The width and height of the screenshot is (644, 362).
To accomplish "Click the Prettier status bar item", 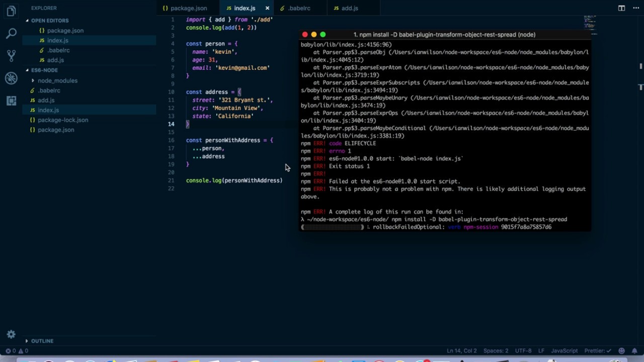I will click(597, 351).
